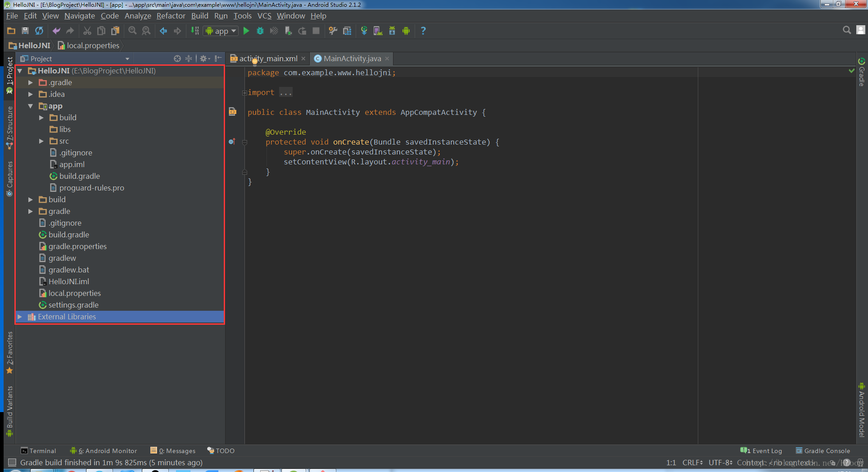
Task: Toggle the Android Model side panel
Action: tap(862, 410)
